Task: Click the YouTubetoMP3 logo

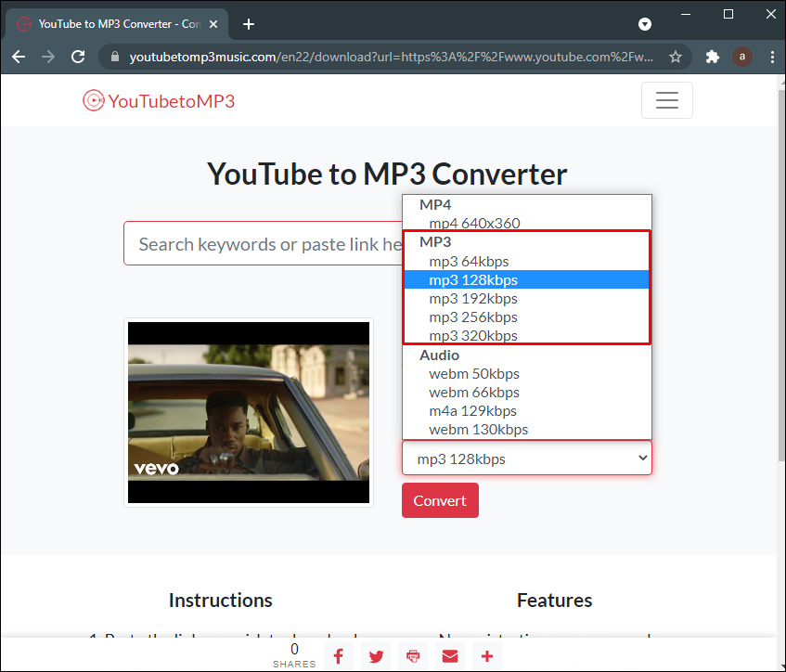Action: (x=159, y=101)
